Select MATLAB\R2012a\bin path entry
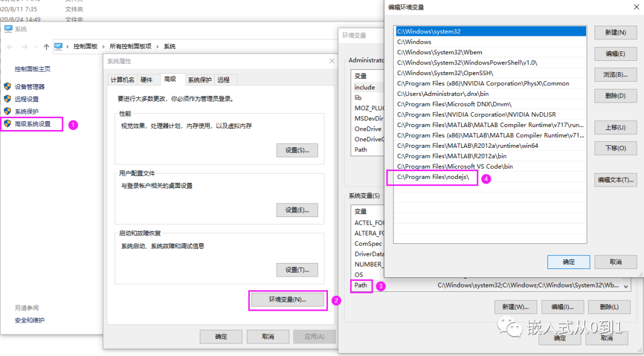 coord(490,156)
